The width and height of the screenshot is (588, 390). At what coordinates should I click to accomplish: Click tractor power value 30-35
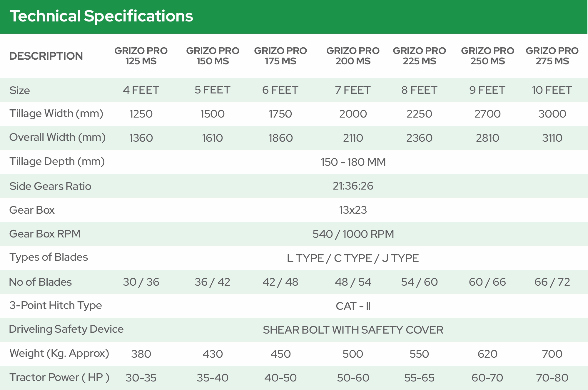(141, 378)
